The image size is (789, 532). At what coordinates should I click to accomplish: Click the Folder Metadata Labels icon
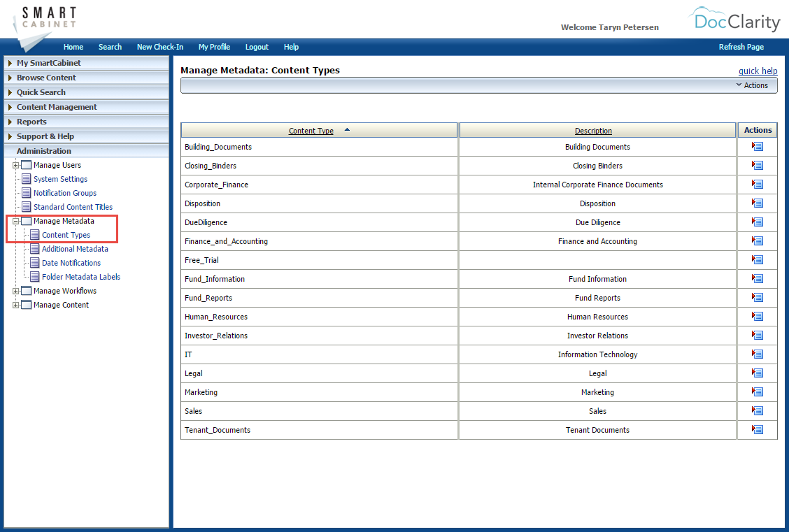(34, 276)
